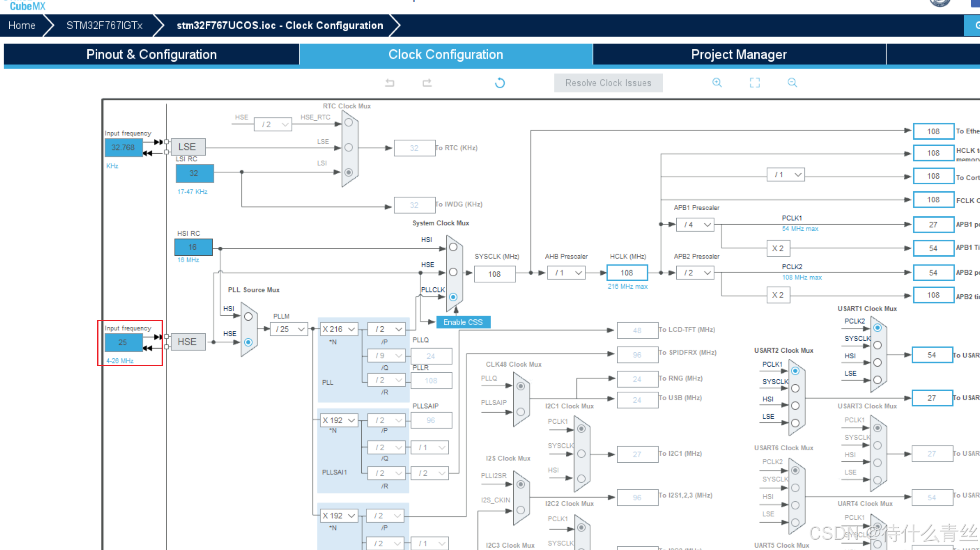Open the APB2 Prescaler dropdown
980x550 pixels.
coord(695,273)
